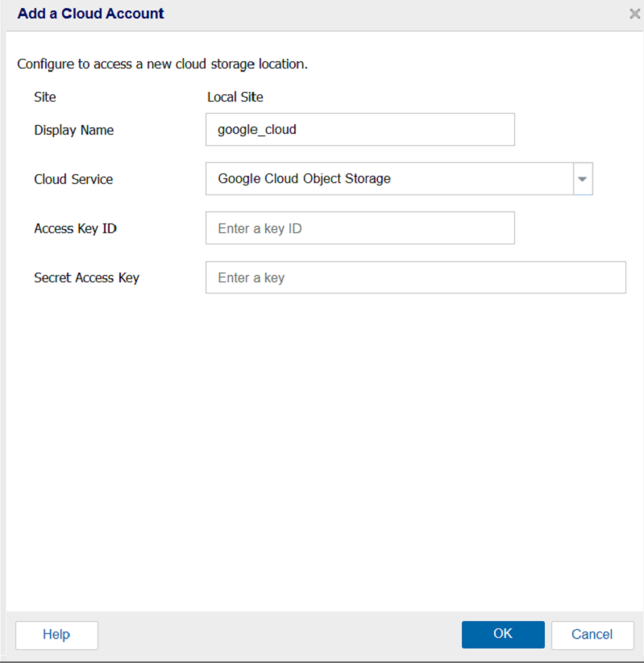This screenshot has height=663, width=644.
Task: Click the Configure to access description text
Action: click(x=162, y=64)
